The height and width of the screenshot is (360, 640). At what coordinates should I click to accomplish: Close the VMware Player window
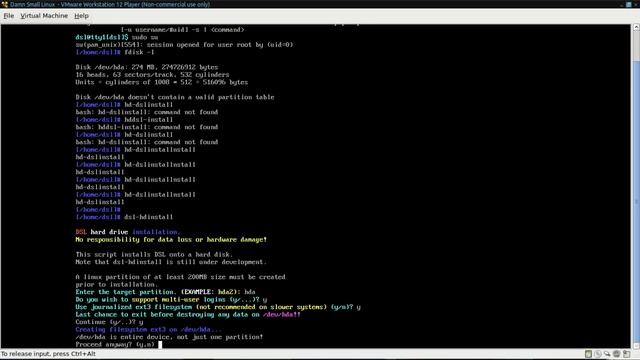tap(637, 4)
